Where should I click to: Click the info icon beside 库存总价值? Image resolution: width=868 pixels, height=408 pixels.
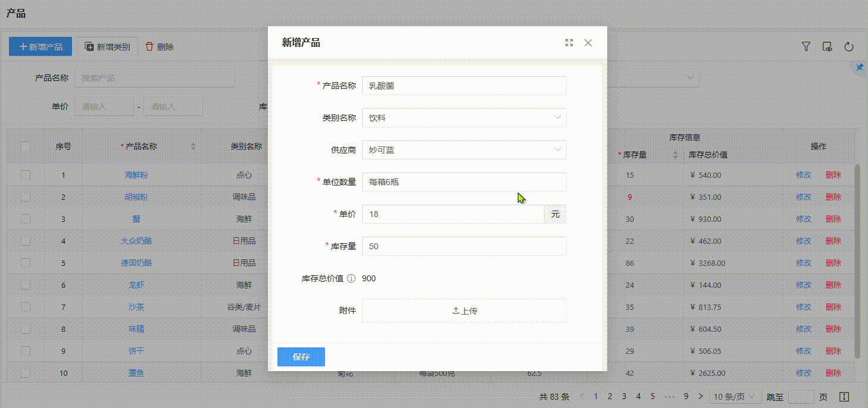(x=351, y=278)
